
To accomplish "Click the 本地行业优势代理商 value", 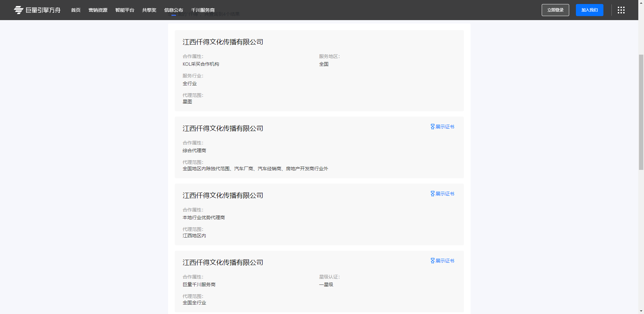I will [204, 217].
